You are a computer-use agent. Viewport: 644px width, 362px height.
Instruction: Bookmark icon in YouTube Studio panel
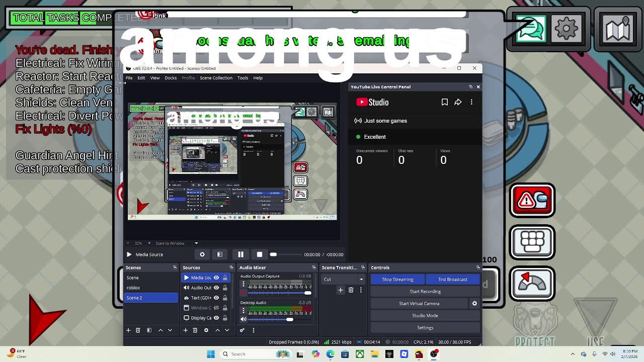click(x=445, y=102)
